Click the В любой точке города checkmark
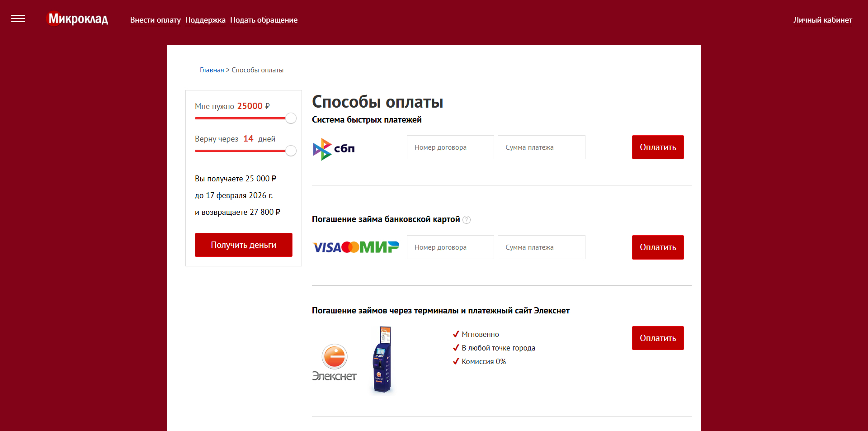Screen dimensions: 868x431 [495, 348]
